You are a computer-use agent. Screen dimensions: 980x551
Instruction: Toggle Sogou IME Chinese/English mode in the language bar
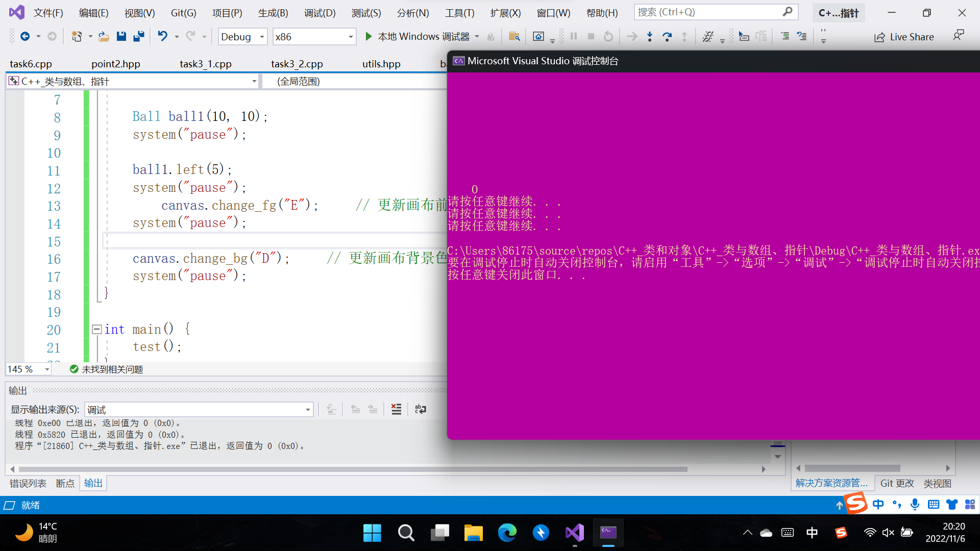click(x=878, y=505)
